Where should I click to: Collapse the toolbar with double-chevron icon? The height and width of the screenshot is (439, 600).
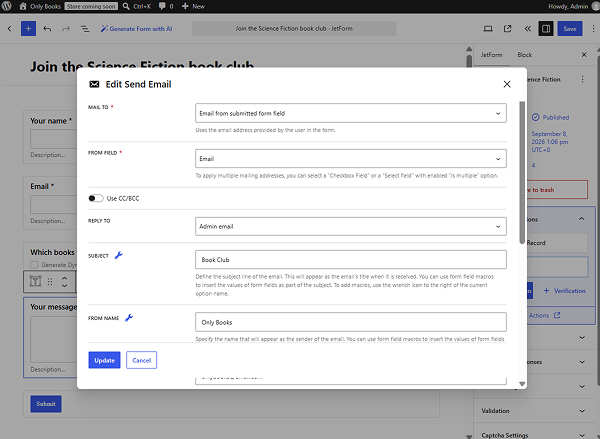pyautogui.click(x=528, y=29)
